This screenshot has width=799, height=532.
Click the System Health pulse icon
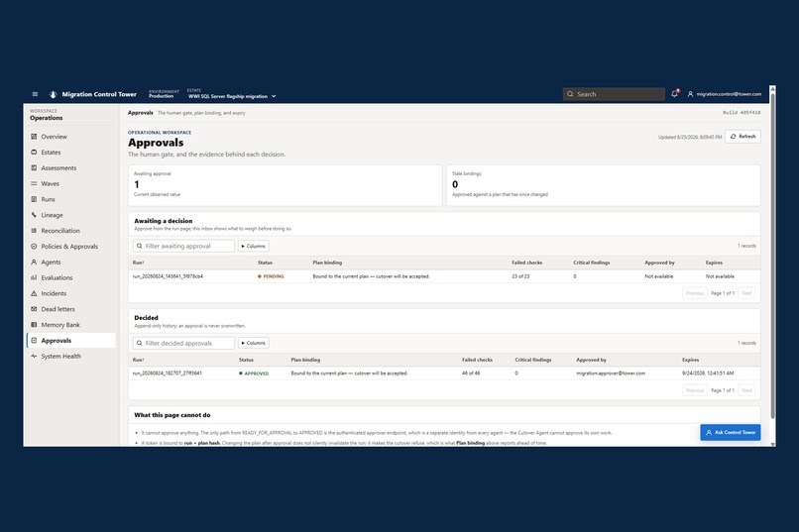(34, 356)
